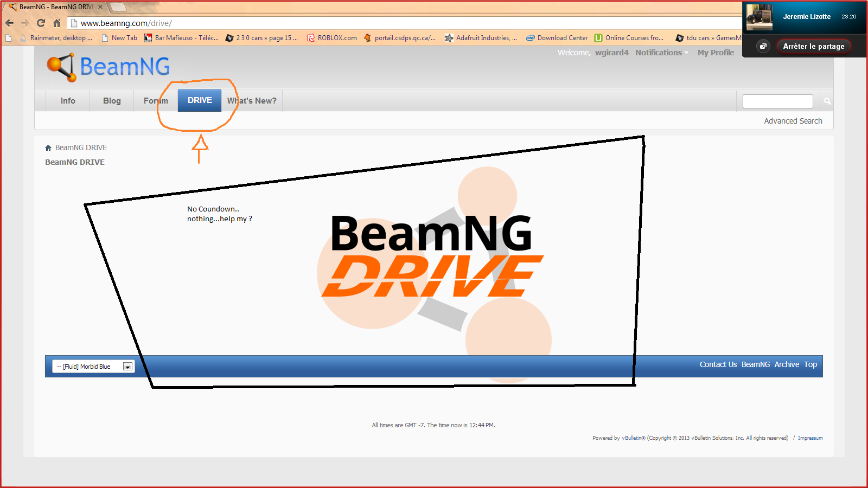Open the portail.csdps.qc.ca bookmark
Image resolution: width=868 pixels, height=488 pixels.
coord(400,38)
